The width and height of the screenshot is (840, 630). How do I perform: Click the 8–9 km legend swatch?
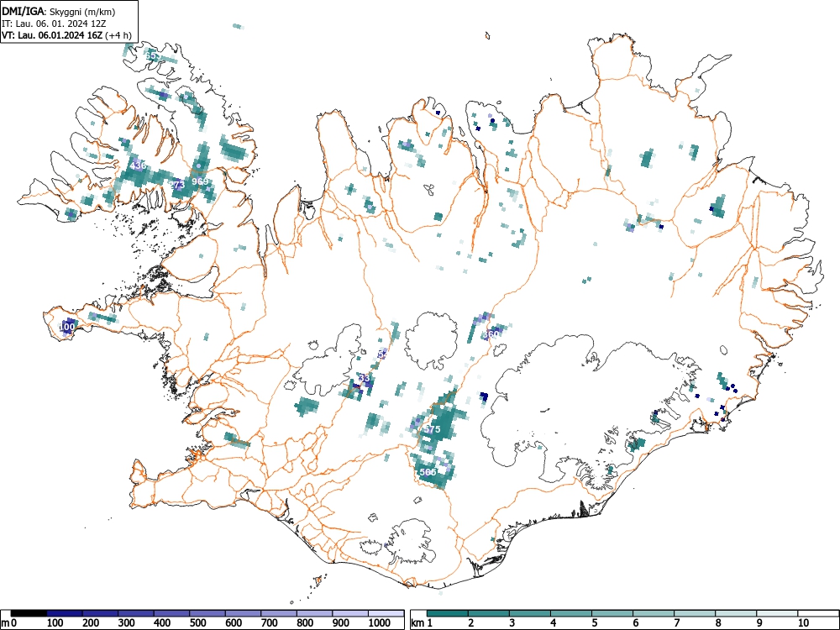(736, 613)
